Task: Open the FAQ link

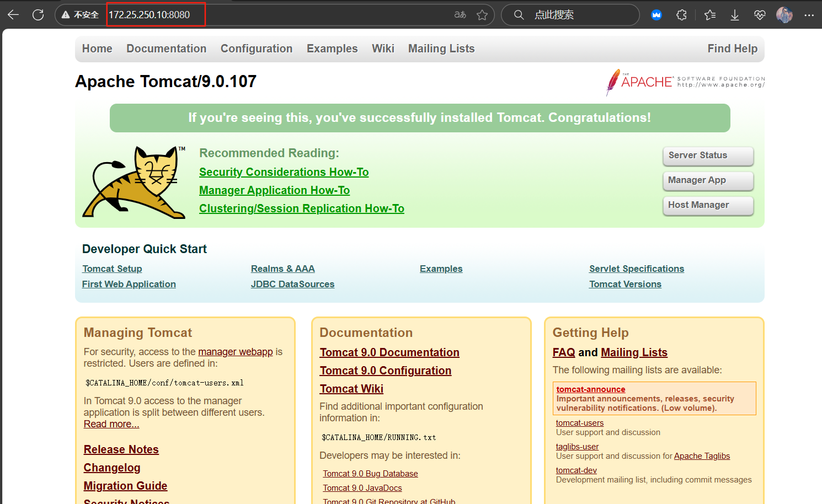Action: point(564,352)
